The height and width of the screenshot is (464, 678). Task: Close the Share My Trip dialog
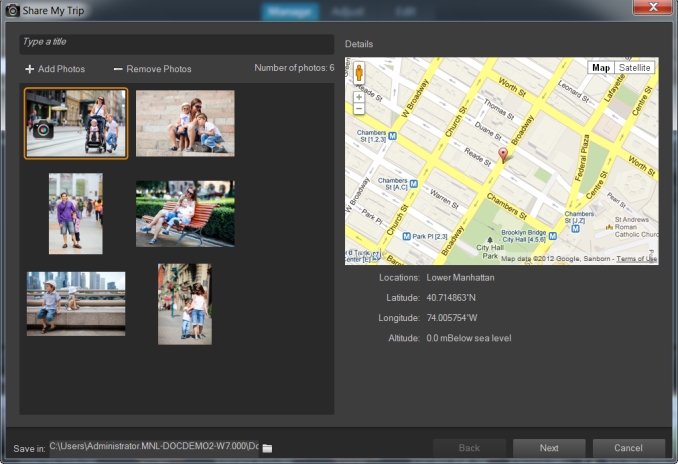pos(653,8)
